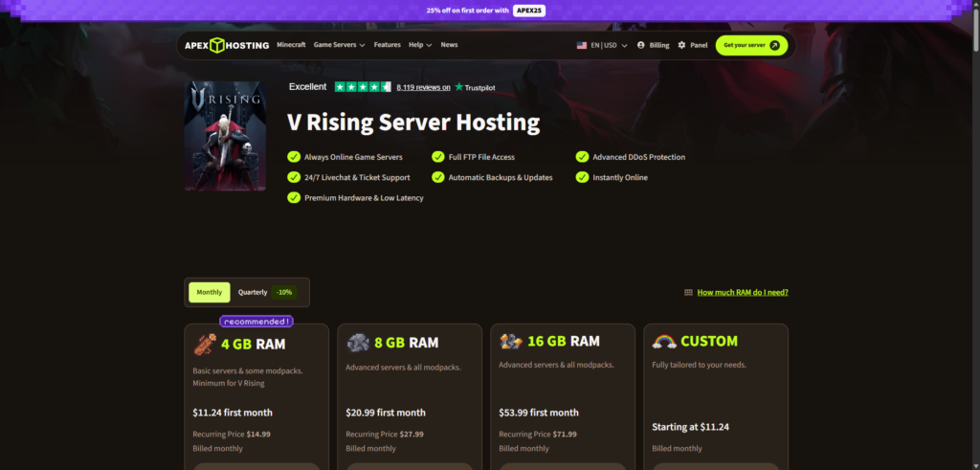This screenshot has height=470, width=980.
Task: Click the 16 GB RAM plan title
Action: [564, 341]
